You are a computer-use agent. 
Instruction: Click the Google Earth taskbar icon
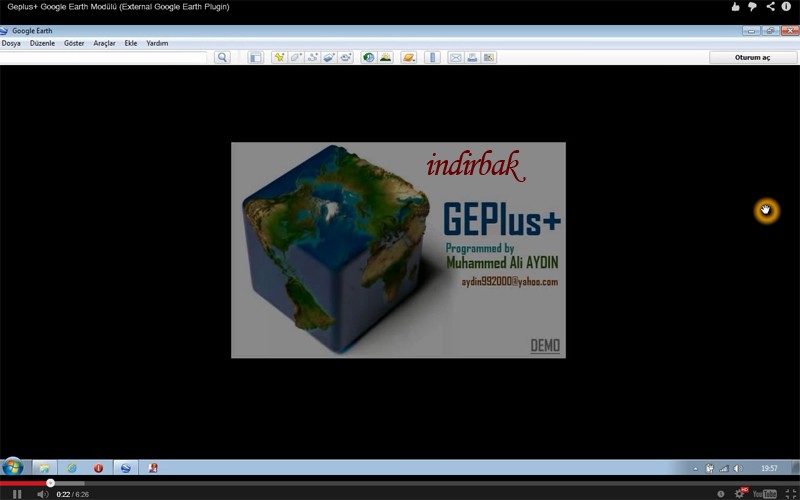click(126, 467)
